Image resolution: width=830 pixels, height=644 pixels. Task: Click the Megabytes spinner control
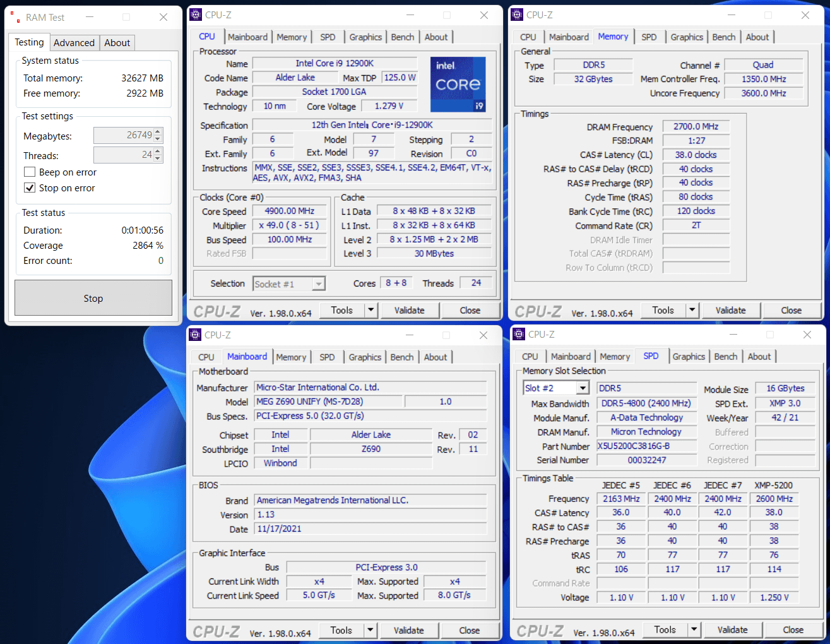pyautogui.click(x=158, y=136)
